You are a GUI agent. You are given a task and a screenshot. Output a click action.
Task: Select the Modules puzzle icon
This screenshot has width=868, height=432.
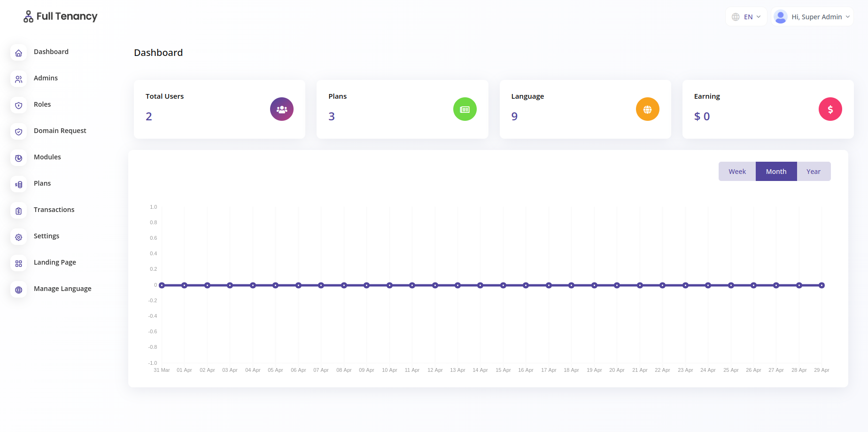point(18,158)
